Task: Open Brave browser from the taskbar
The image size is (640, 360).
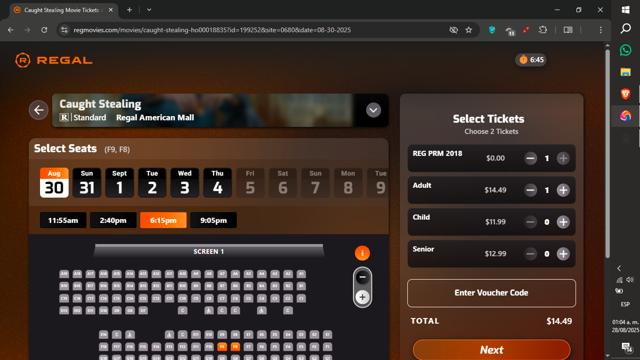Action: coord(625,94)
